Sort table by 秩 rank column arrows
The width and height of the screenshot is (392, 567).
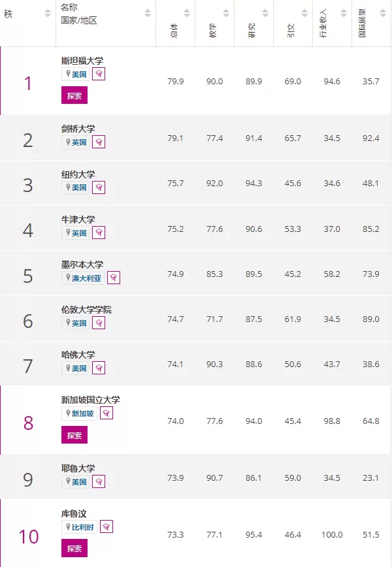point(48,13)
